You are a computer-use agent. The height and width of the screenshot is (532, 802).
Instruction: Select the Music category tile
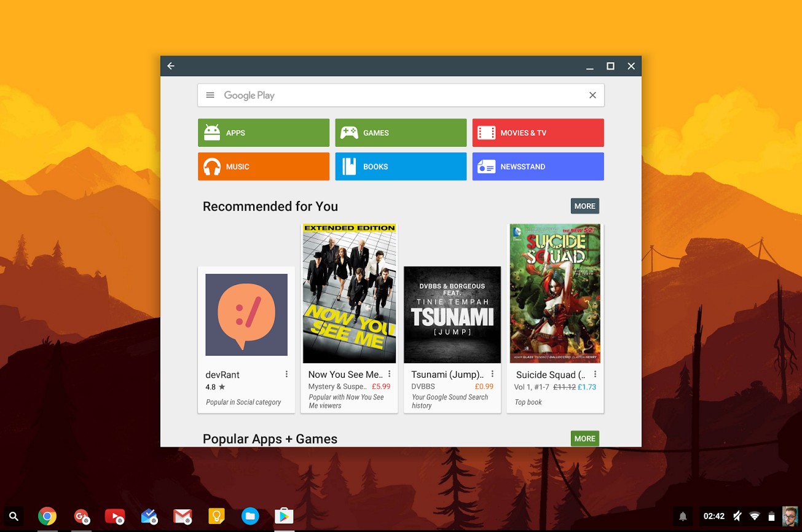[264, 166]
